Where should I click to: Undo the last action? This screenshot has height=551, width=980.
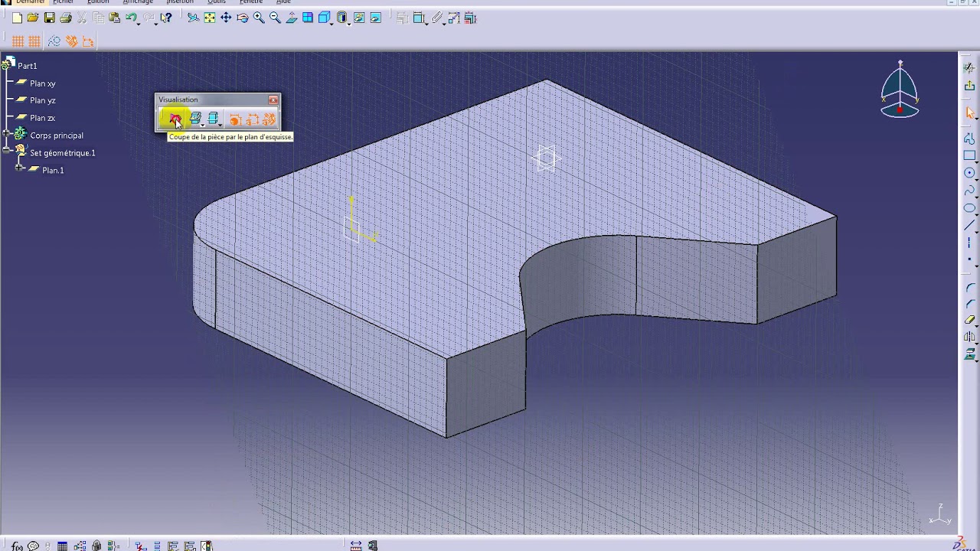pyautogui.click(x=130, y=18)
